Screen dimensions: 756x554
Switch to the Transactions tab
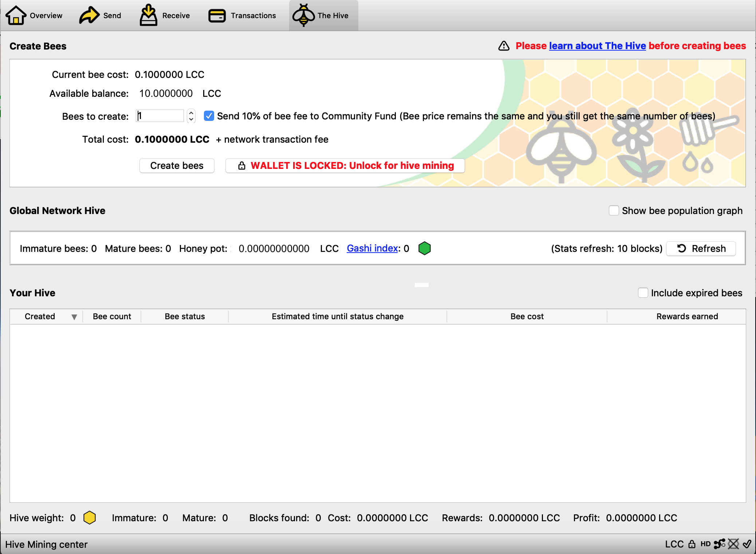click(x=243, y=16)
